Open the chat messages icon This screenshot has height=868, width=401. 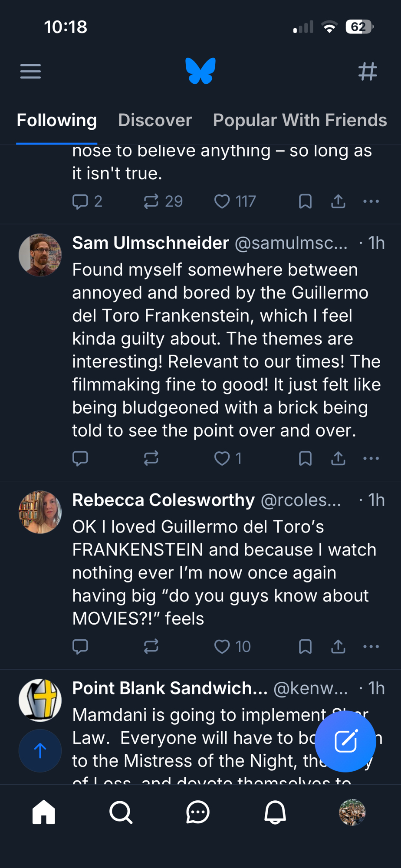[198, 812]
